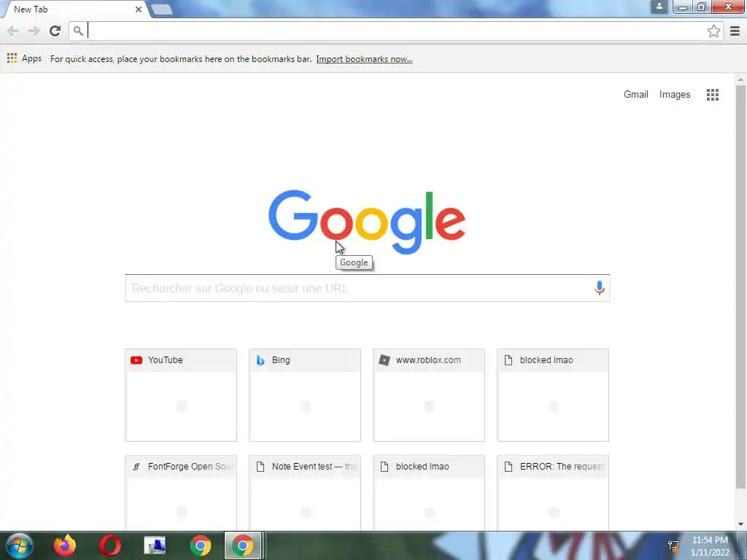Reload the current page

click(55, 31)
